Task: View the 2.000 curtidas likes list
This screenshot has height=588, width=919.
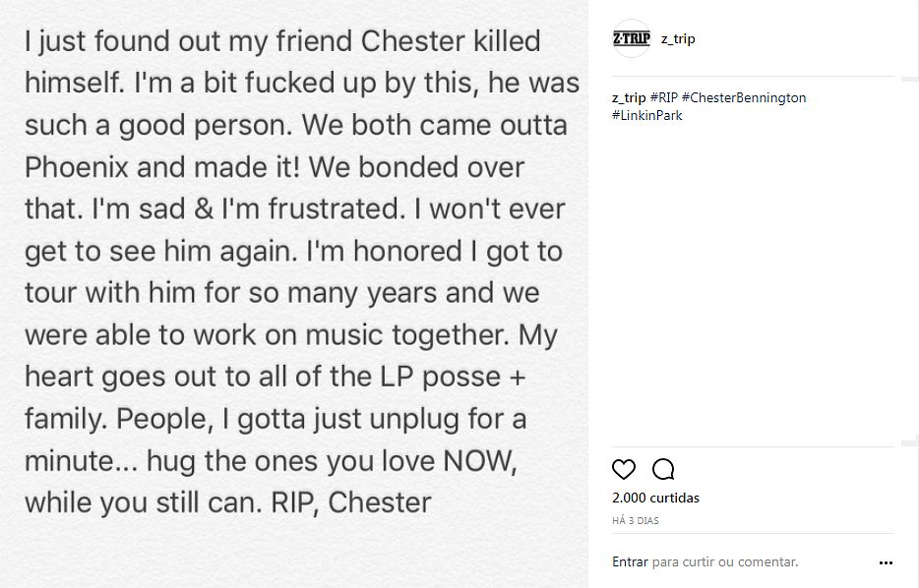Action: pos(655,498)
